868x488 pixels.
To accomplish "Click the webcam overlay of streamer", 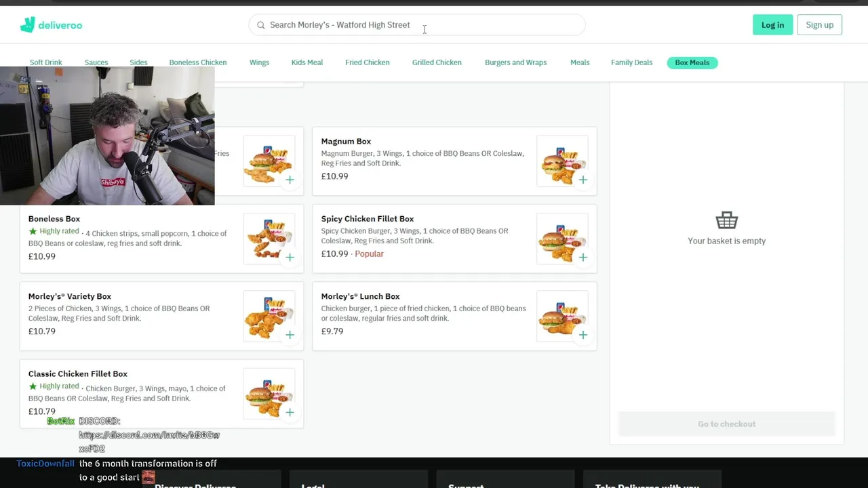I will (x=107, y=136).
